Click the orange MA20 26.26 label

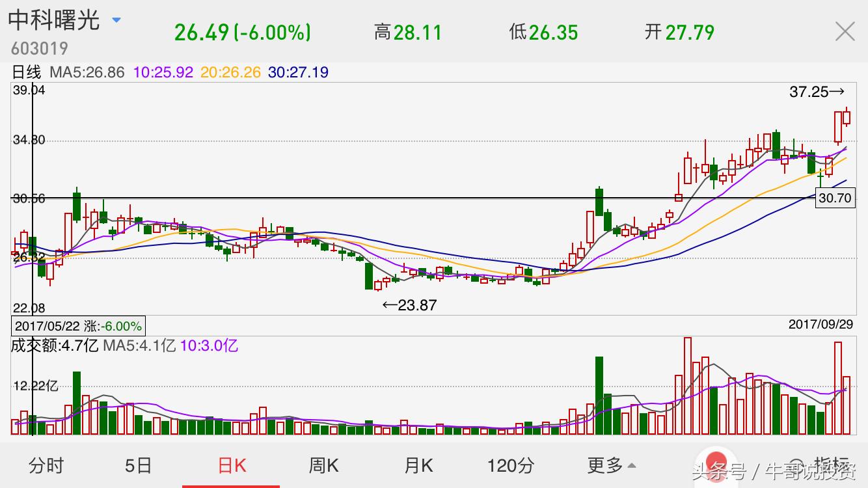[x=230, y=72]
